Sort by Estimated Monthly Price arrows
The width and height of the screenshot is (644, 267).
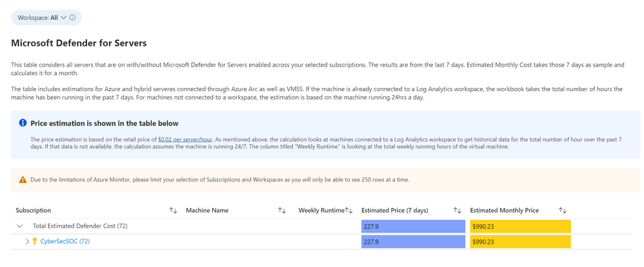562,210
